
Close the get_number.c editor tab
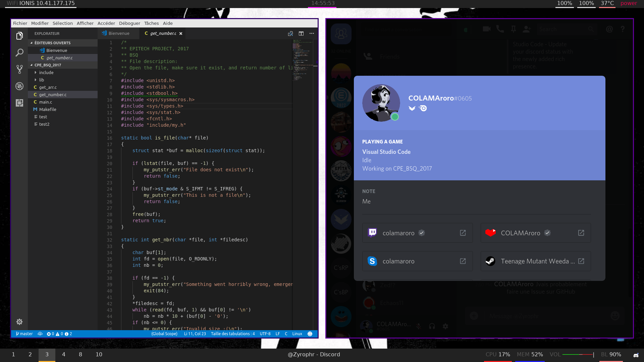pos(181,34)
